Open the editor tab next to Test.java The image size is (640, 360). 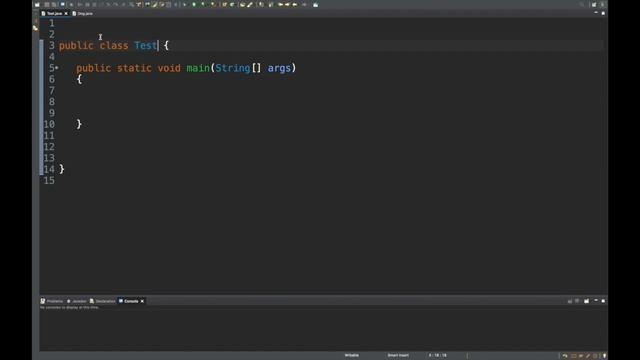tap(83, 13)
